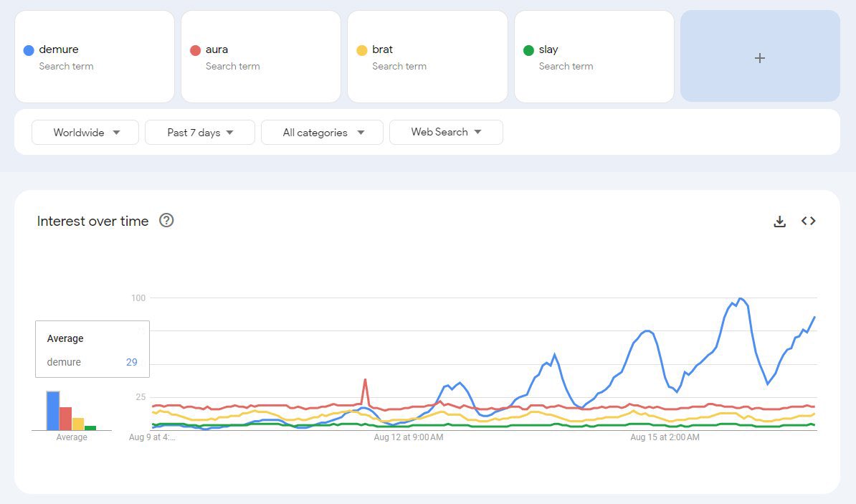Open the Interest over time help icon
The image size is (856, 504).
(166, 221)
